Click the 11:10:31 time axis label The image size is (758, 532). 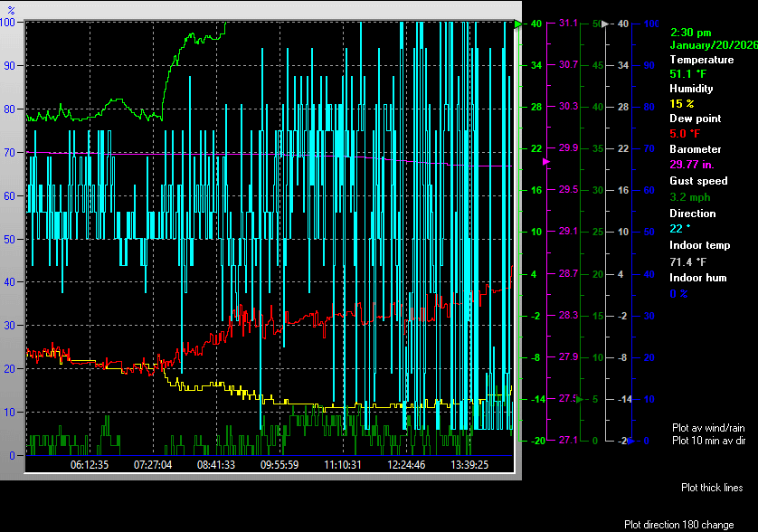(343, 465)
